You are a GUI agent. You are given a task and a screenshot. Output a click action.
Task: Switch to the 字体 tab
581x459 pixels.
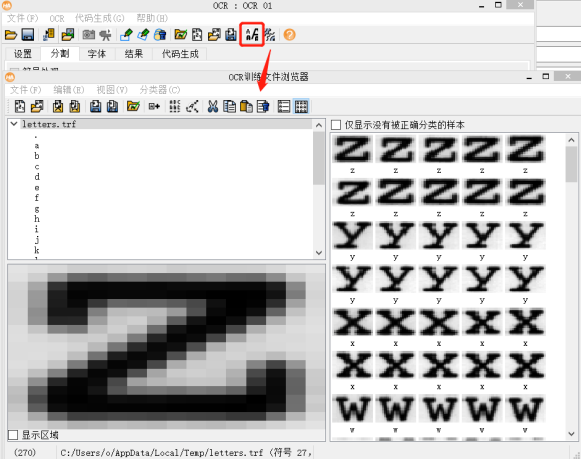coord(97,54)
